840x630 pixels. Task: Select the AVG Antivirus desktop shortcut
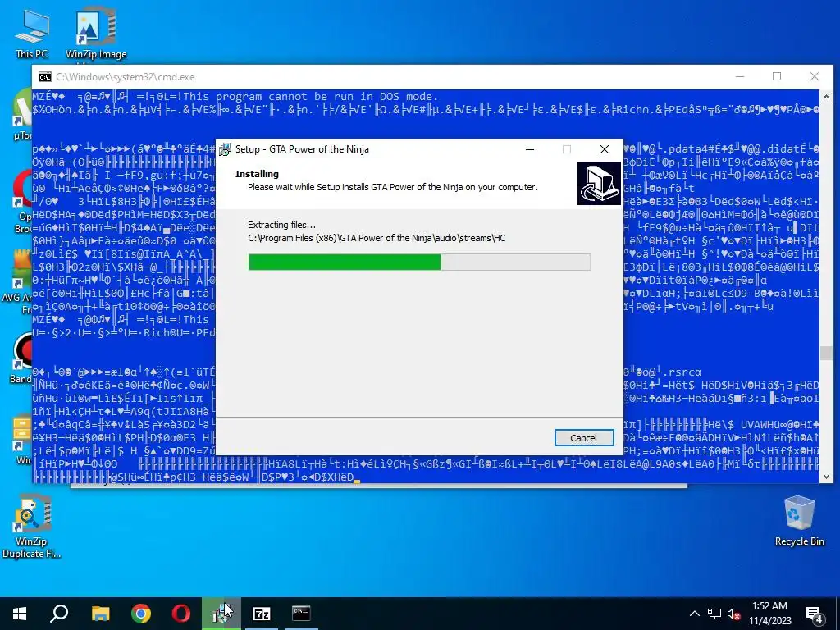(18, 282)
